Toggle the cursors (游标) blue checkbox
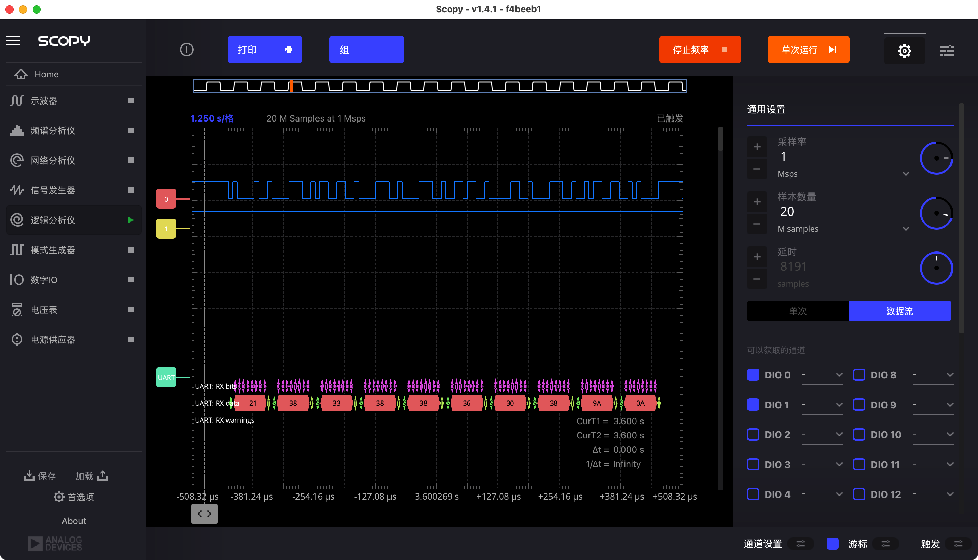Image resolution: width=978 pixels, height=560 pixels. click(833, 544)
